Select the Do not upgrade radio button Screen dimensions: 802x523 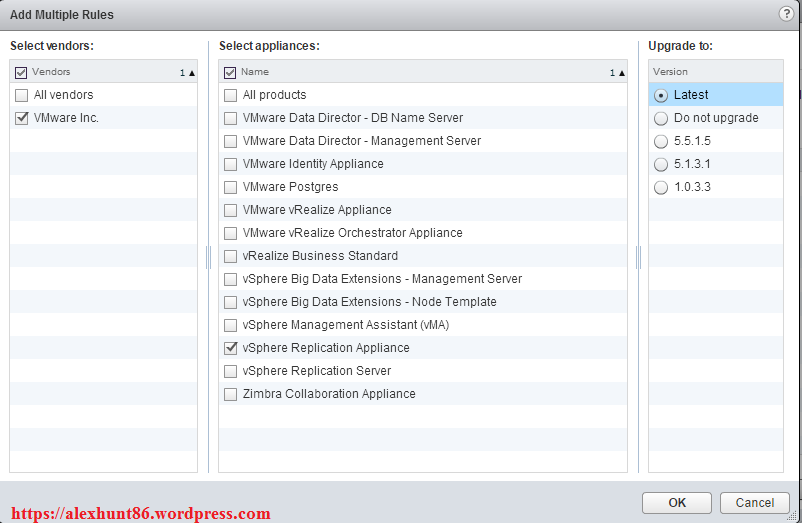661,119
